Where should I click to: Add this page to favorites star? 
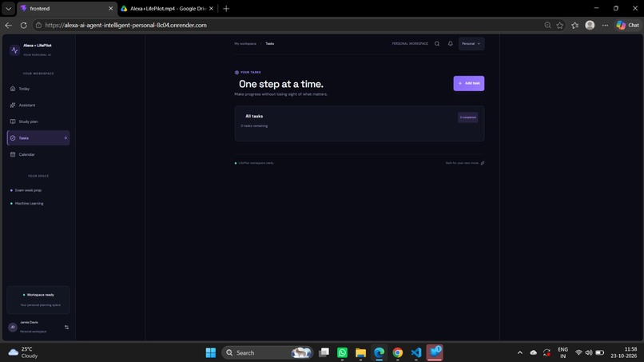pyautogui.click(x=560, y=25)
